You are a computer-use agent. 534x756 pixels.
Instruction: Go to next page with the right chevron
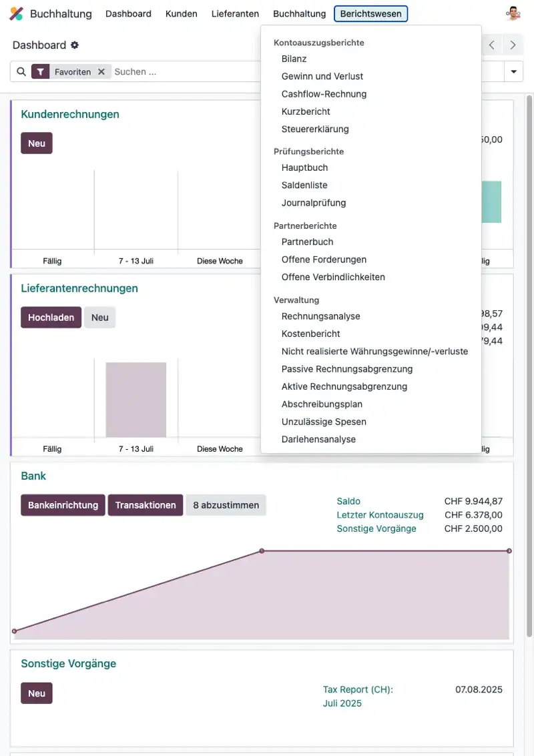pyautogui.click(x=512, y=45)
